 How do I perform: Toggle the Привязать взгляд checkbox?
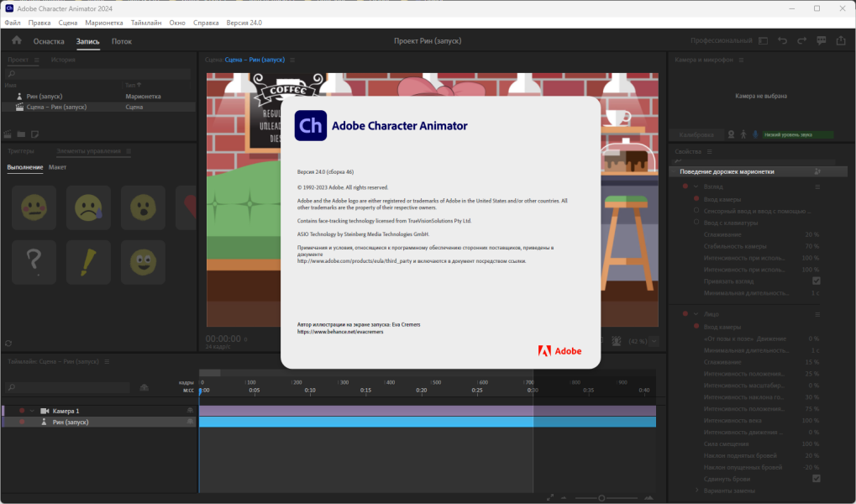pos(817,281)
